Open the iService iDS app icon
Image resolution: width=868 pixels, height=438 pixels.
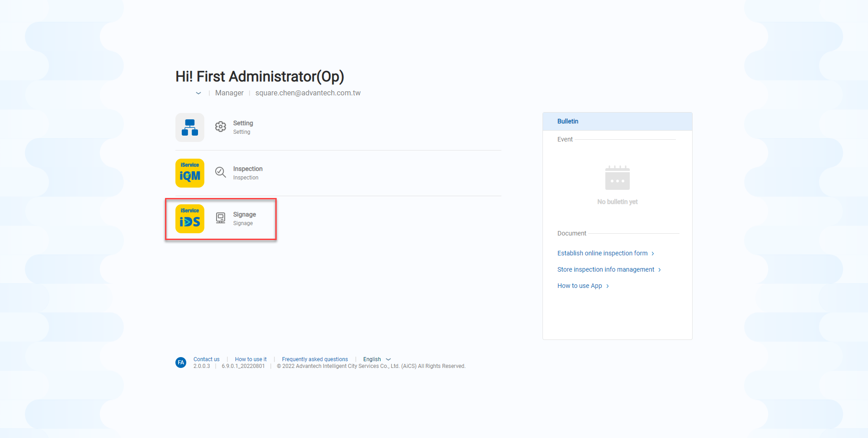190,219
